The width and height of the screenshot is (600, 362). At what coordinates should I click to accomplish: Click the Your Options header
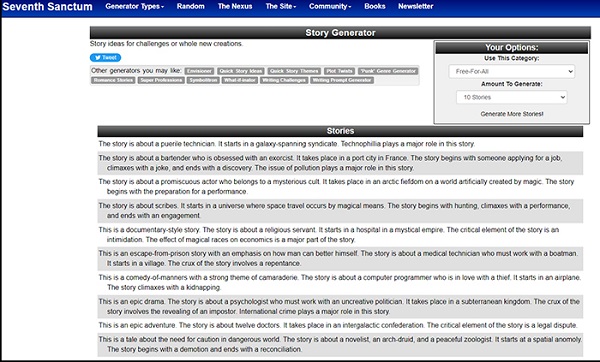click(x=512, y=47)
